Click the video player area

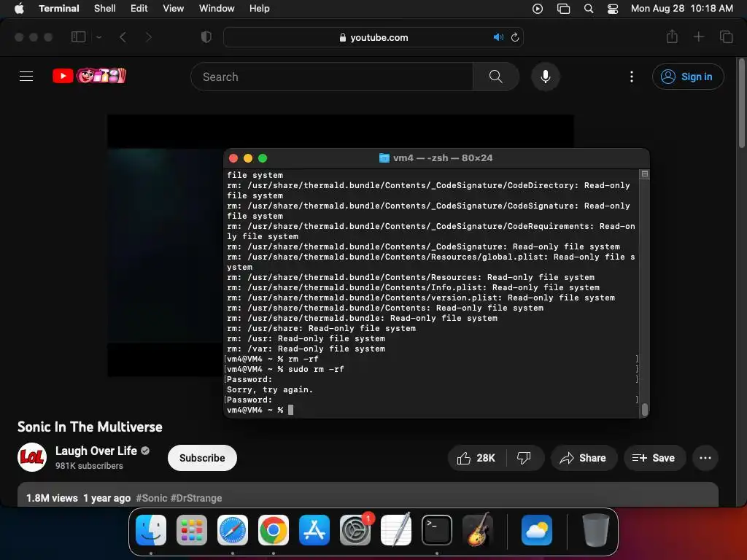[x=165, y=245]
